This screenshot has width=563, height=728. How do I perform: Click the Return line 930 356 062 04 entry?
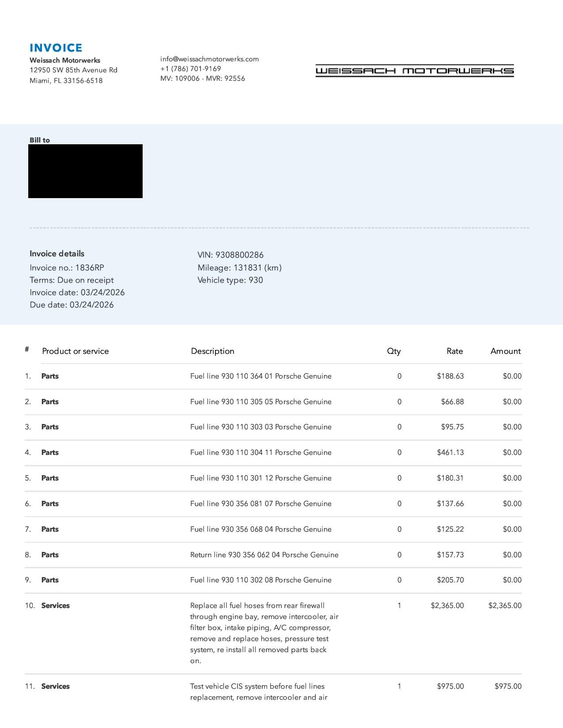pos(264,555)
